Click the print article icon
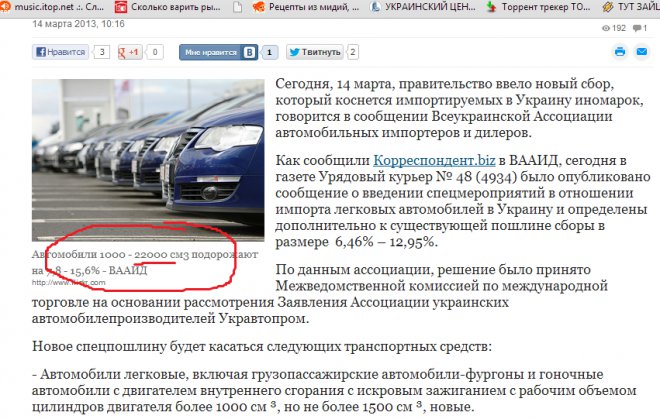This screenshot has width=660, height=419. 620,52
